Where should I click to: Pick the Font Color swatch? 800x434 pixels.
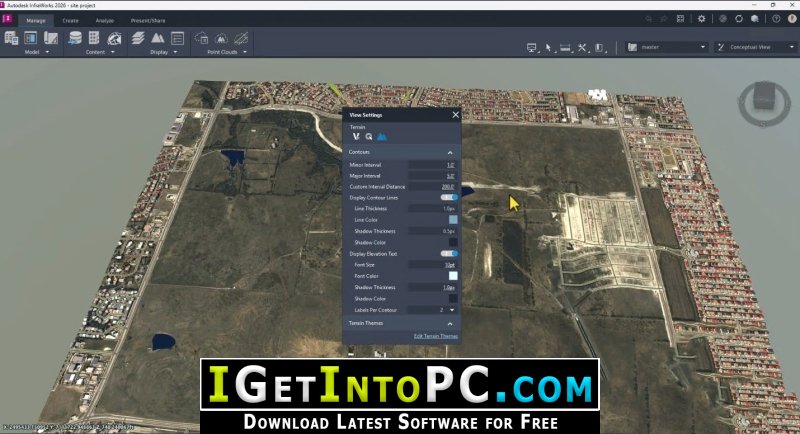pos(453,276)
